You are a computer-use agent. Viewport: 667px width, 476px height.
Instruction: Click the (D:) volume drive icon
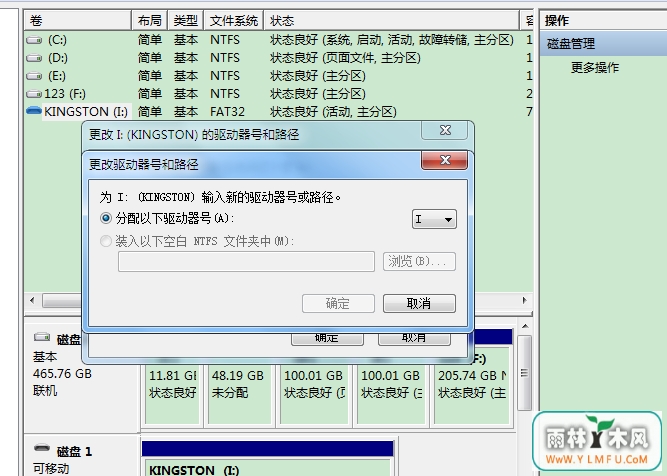pos(34,58)
